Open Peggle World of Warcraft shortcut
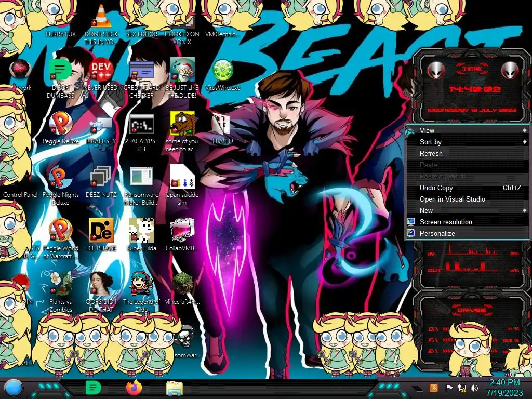 (x=60, y=239)
